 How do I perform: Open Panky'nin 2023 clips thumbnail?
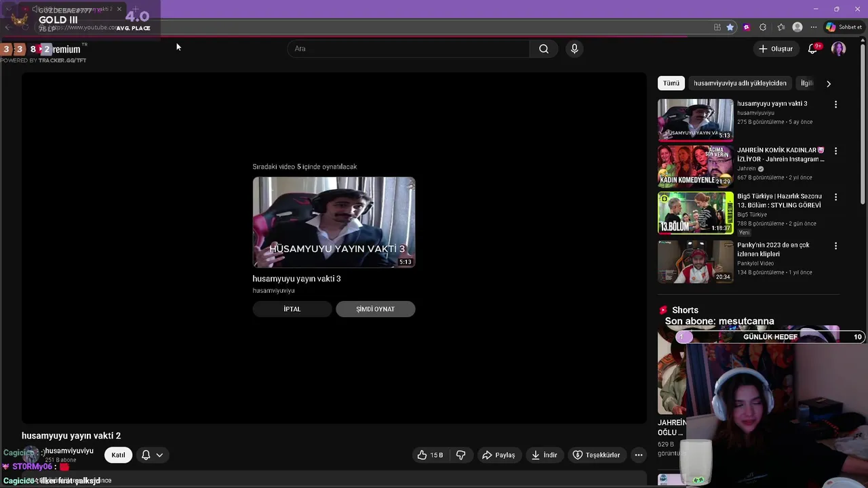coord(695,262)
